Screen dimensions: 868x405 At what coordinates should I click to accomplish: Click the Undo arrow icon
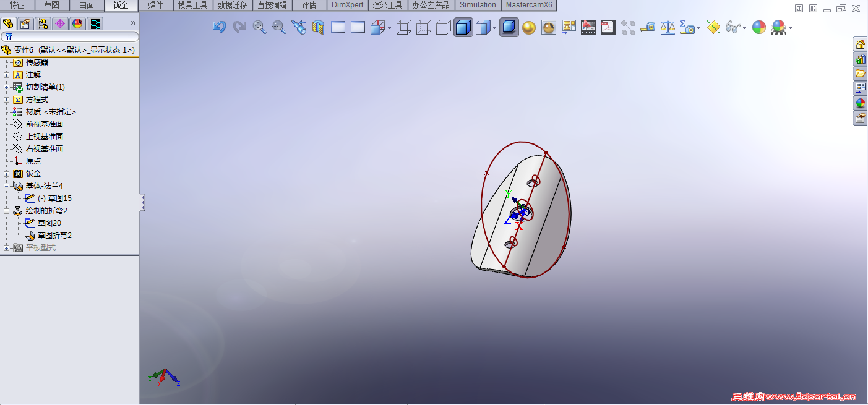click(x=219, y=27)
